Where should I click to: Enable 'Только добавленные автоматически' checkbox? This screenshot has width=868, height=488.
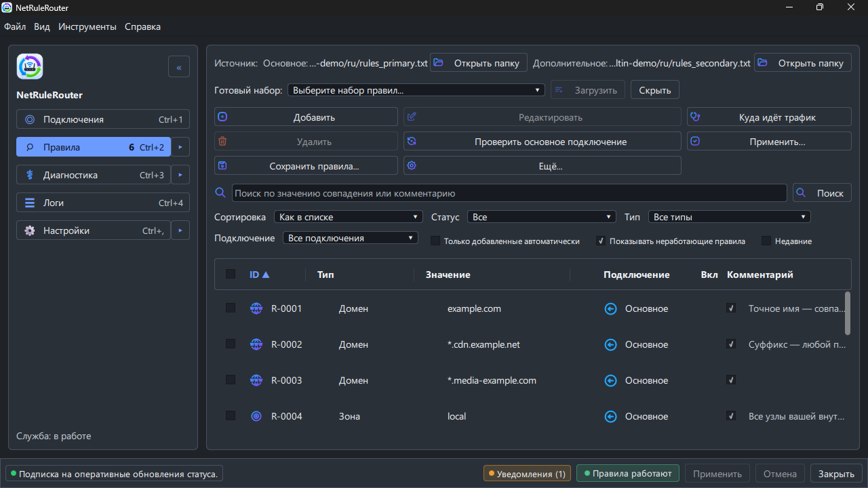click(x=435, y=241)
